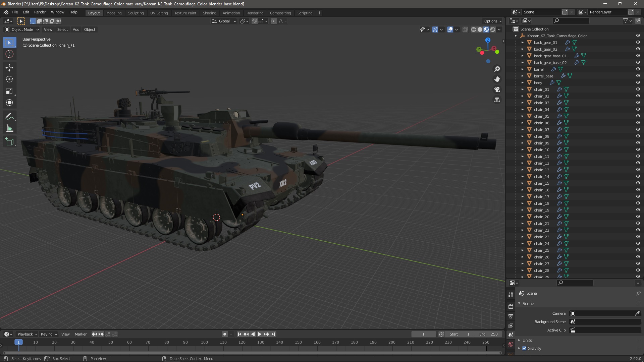Open the File menu

point(15,12)
